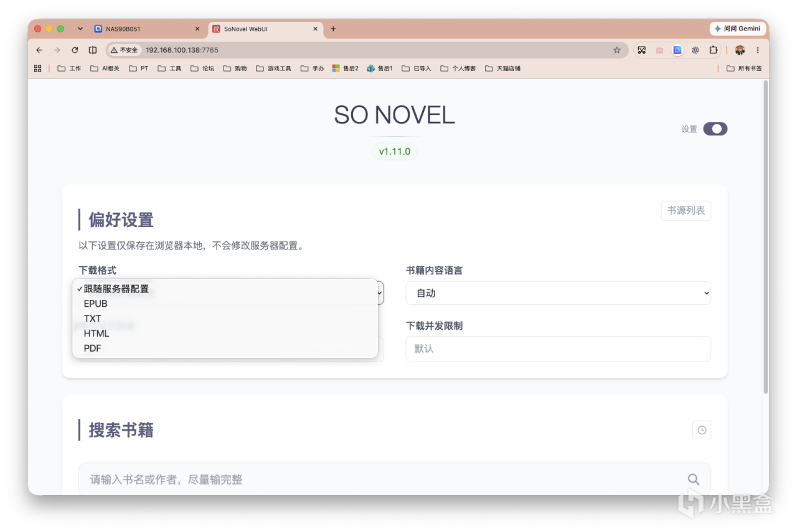Open the 购物 bookmarks folder
Screen dimensions: 797x532
[235, 68]
